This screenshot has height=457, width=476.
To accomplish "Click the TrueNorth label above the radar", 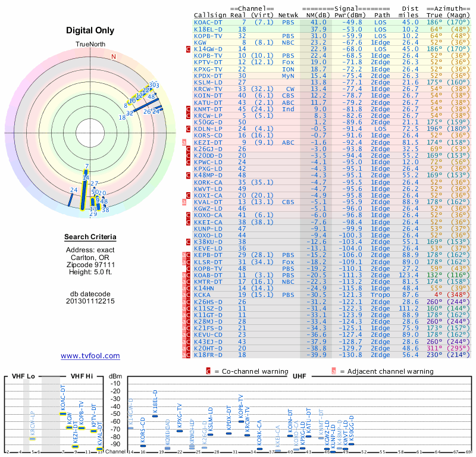I will tap(90, 45).
